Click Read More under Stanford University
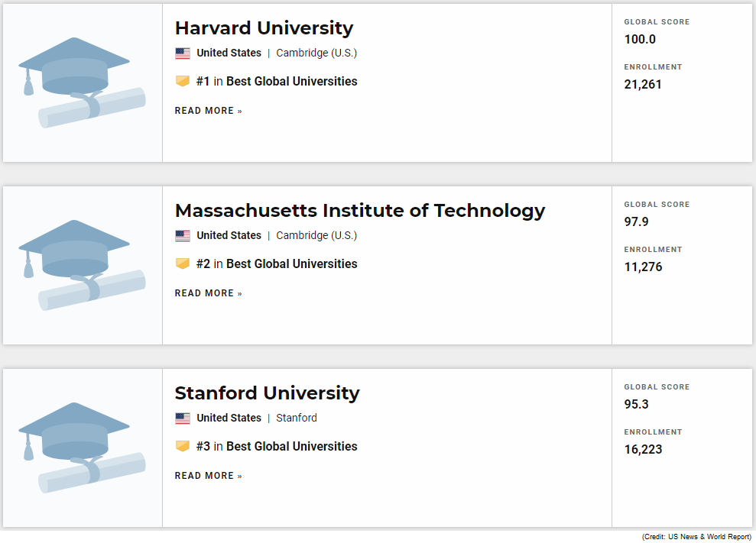 (208, 476)
